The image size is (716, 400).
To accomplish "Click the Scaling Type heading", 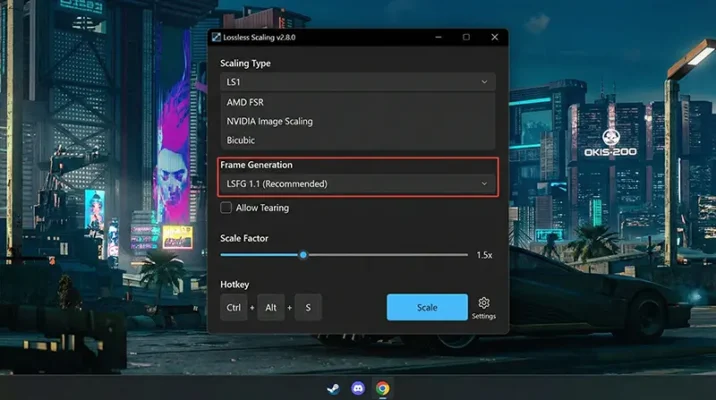I will [x=245, y=63].
